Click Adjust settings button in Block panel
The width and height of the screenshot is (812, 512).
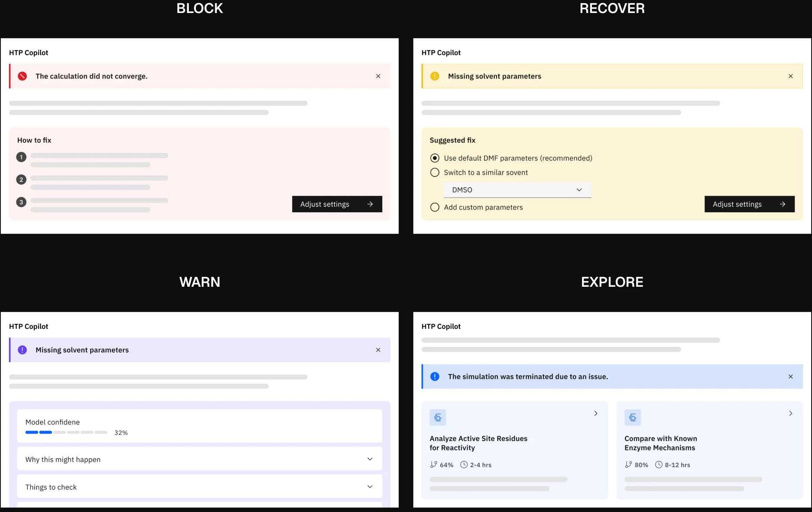[337, 204]
